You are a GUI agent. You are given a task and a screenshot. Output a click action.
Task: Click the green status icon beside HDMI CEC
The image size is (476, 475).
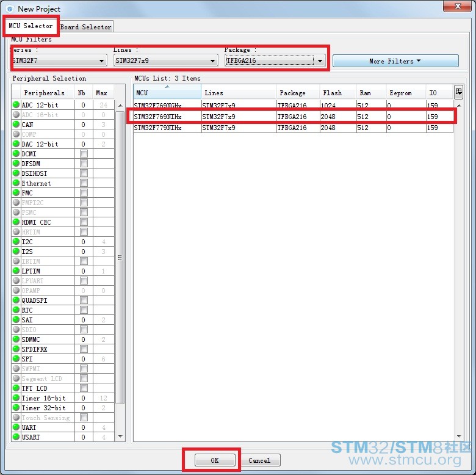pos(16,222)
